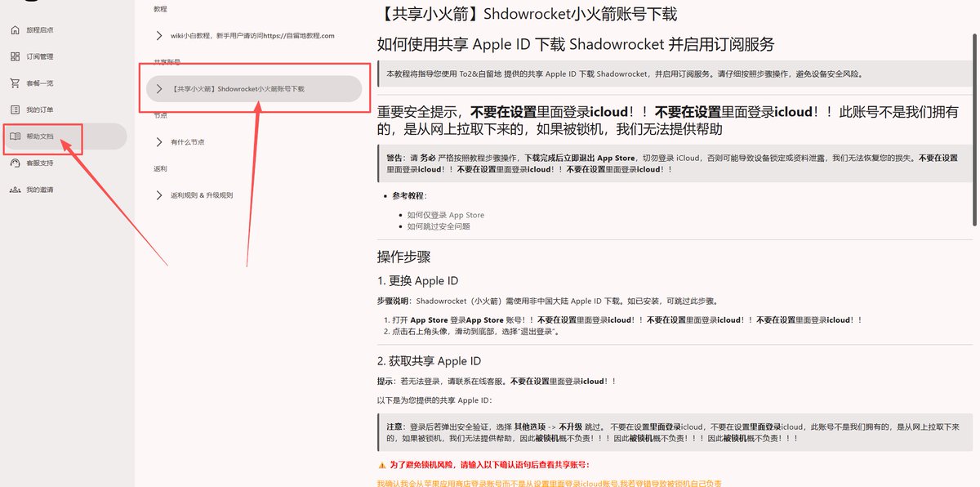Click the 教程 category label
The width and height of the screenshot is (980, 487).
(x=160, y=8)
